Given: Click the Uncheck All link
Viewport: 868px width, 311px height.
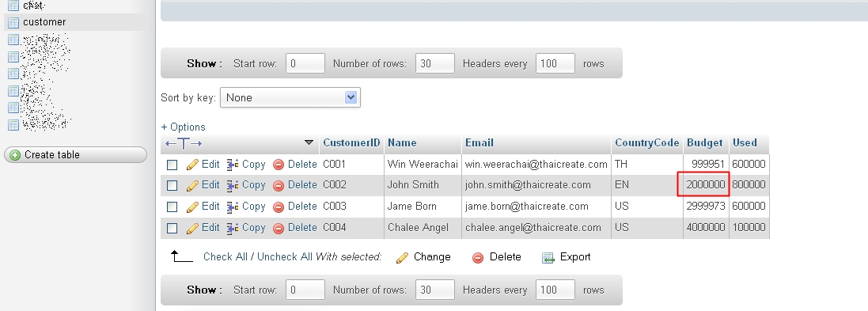Looking at the screenshot, I should (x=285, y=256).
